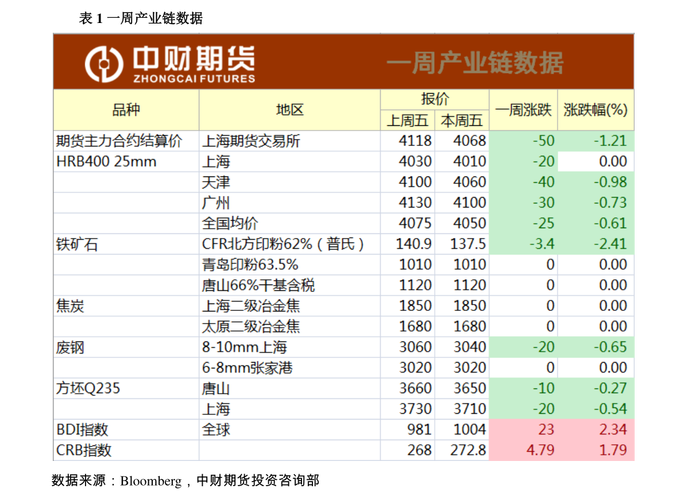Select the value 4068

coord(469,141)
